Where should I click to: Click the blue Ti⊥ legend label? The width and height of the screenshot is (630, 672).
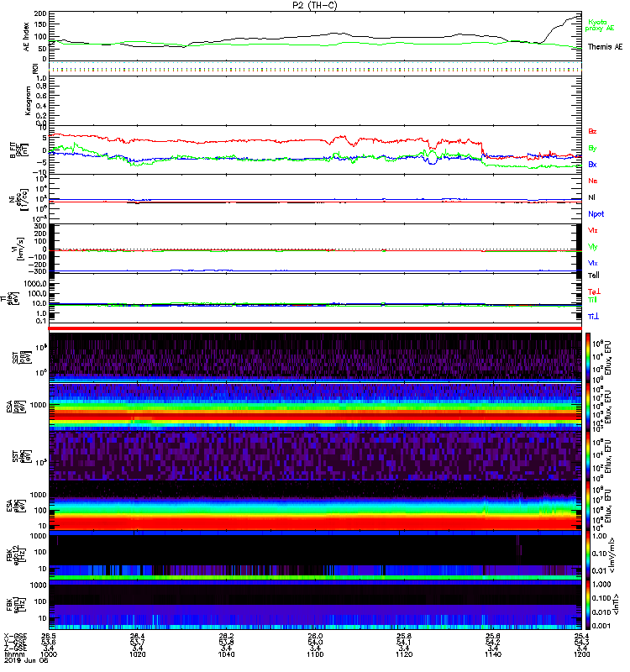point(593,317)
